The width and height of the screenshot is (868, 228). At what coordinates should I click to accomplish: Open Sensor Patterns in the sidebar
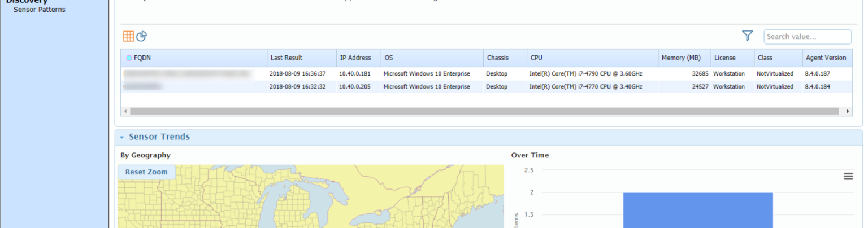click(x=39, y=10)
